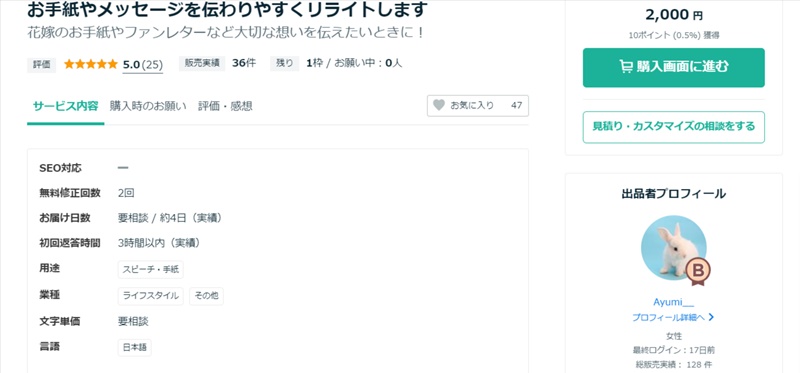Viewport: 800px width, 373px height.
Task: Select the ライフスタイル industry tag
Action: tap(151, 295)
